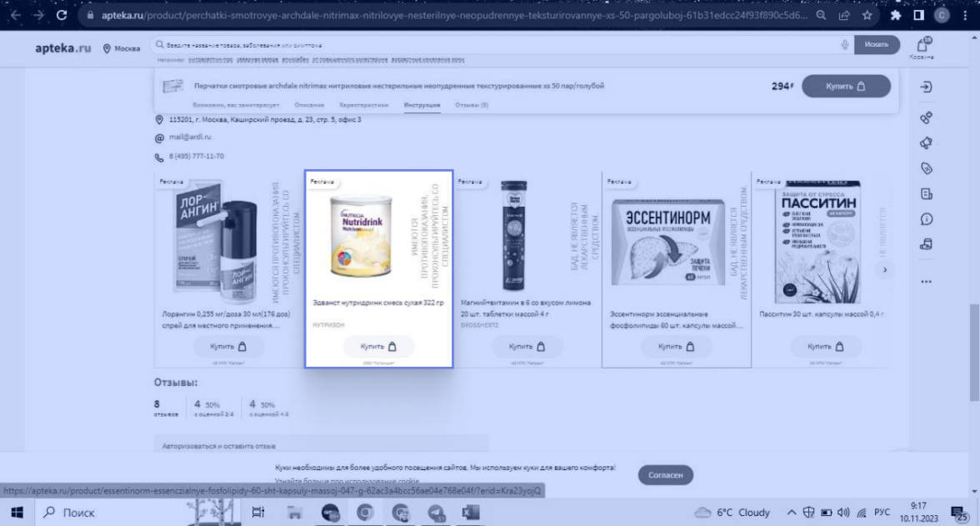Open the price tag icon in right sidebar
The image size is (980, 526).
coord(927,168)
